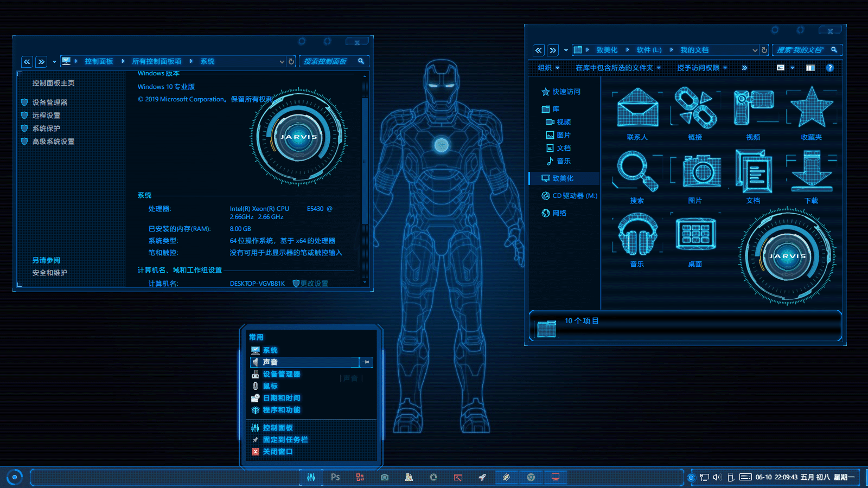Pin the 声音 jump list entry

366,362
